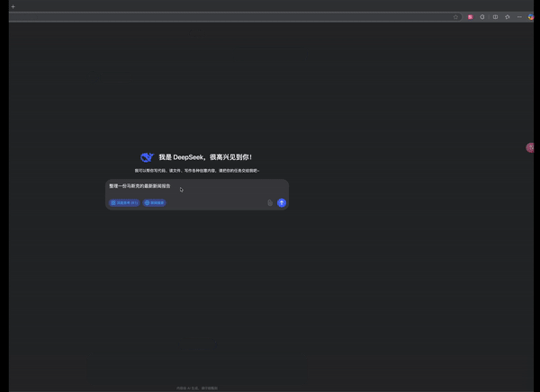This screenshot has width=540, height=392.
Task: Open the browser Extensions puzzle icon
Action: (x=482, y=17)
